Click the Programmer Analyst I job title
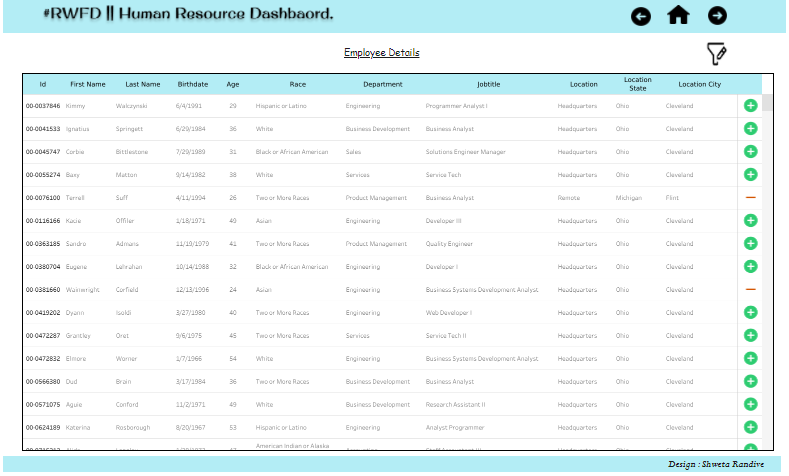This screenshot has height=476, width=789. [x=456, y=106]
